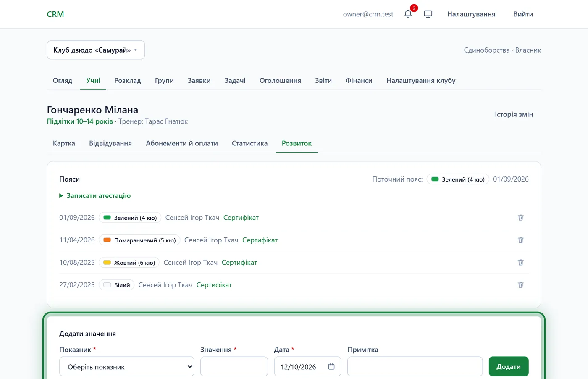This screenshot has height=379, width=588.
Task: Open the Оголошення tab
Action: (280, 81)
